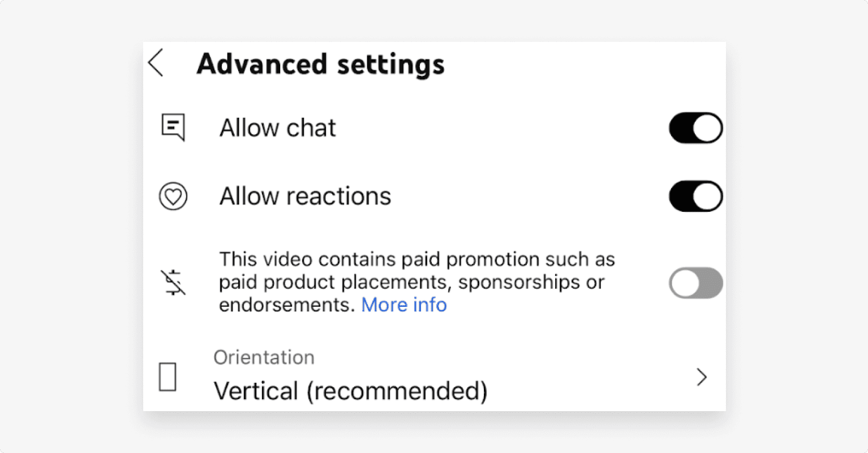This screenshot has height=453, width=868.
Task: Click the heart reactions icon
Action: (x=173, y=196)
